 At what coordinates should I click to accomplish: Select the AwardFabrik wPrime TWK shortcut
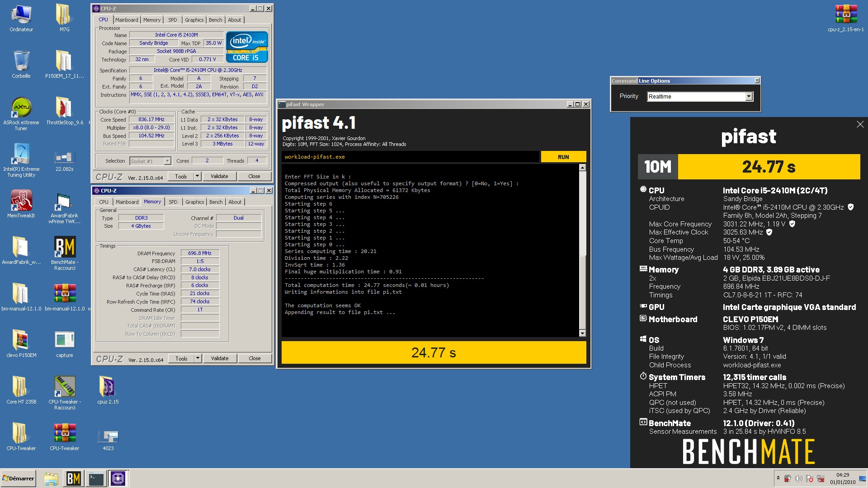coord(64,208)
